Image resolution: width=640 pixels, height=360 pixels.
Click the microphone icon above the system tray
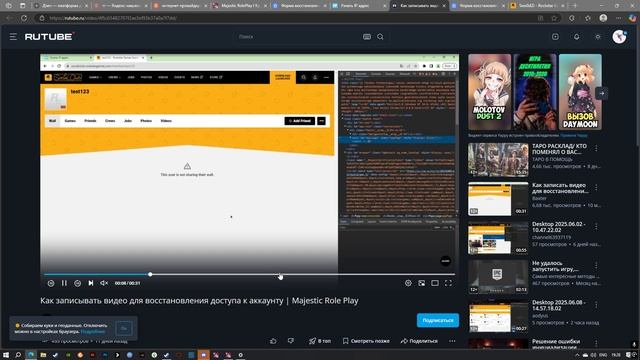(634, 344)
